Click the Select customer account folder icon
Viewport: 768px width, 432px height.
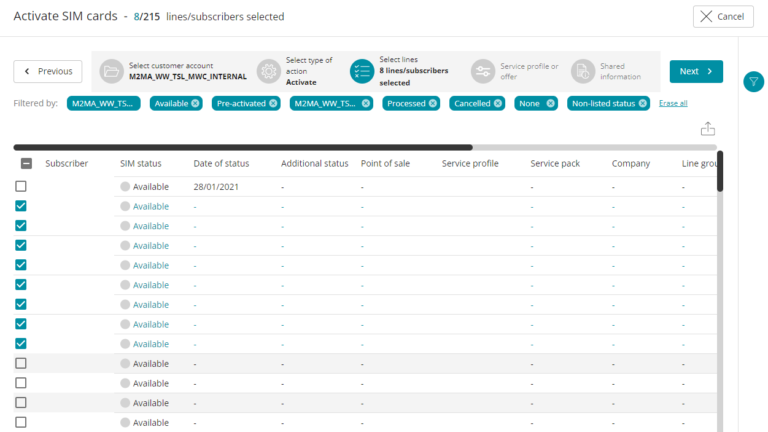pyautogui.click(x=111, y=71)
